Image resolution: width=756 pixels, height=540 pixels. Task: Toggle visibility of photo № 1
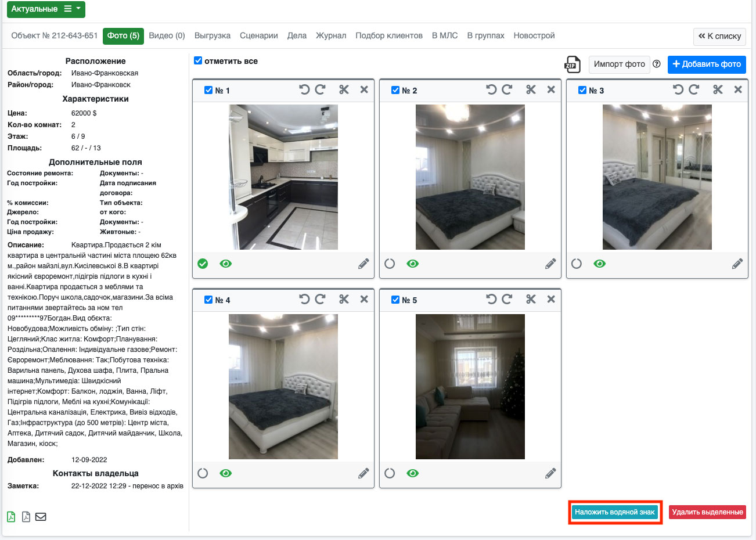coord(226,264)
